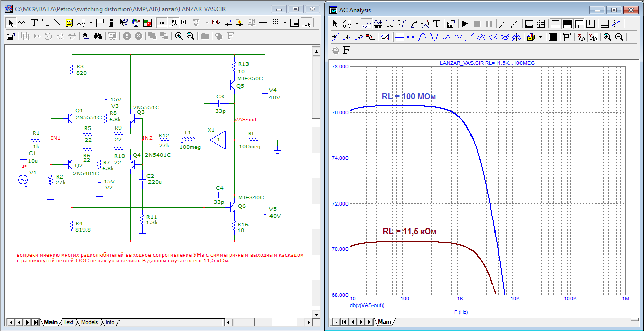
Task: Switch to the Models tab
Action: pyautogui.click(x=89, y=322)
